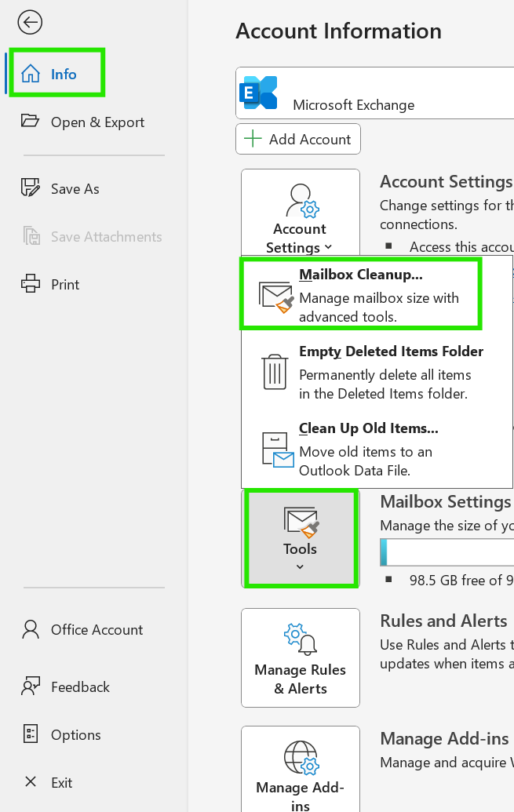Screen dimensions: 514x812
Task: Click the Microsoft Exchange logo icon
Action: coord(258,93)
